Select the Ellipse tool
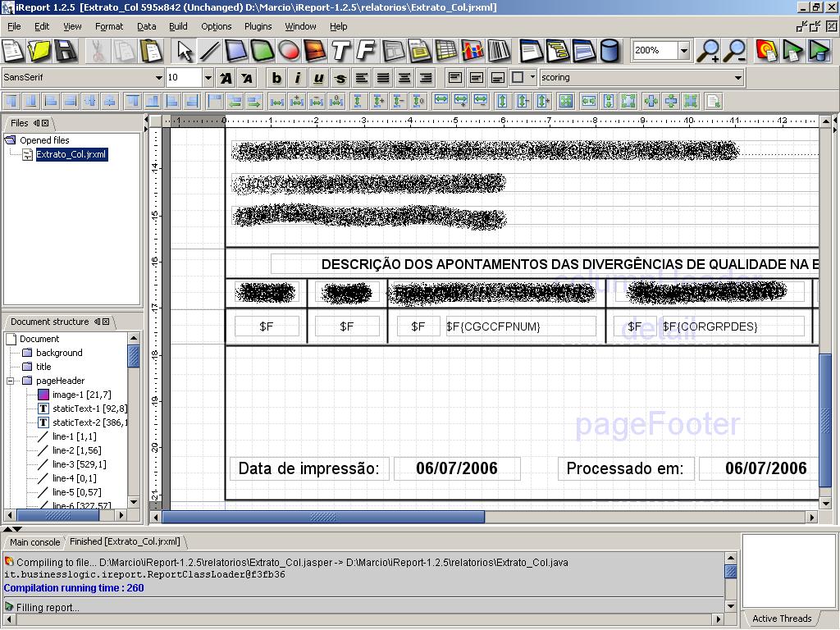The width and height of the screenshot is (840, 630). (x=289, y=51)
